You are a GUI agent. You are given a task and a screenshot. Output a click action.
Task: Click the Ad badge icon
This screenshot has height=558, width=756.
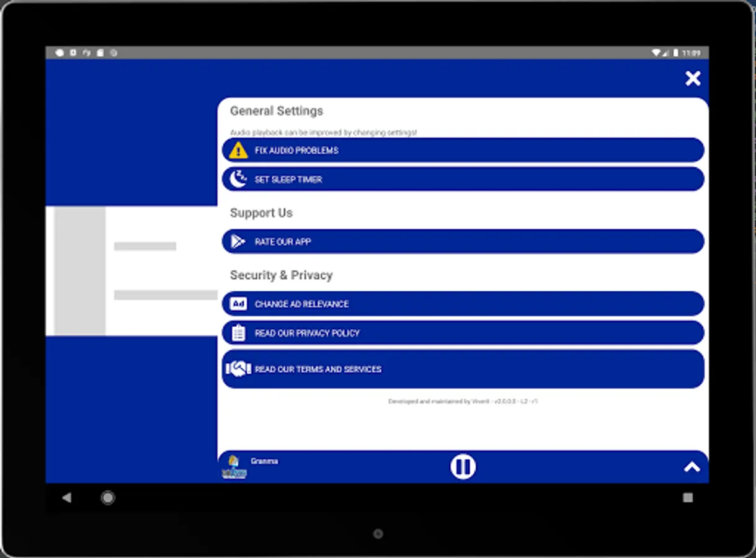pyautogui.click(x=238, y=304)
